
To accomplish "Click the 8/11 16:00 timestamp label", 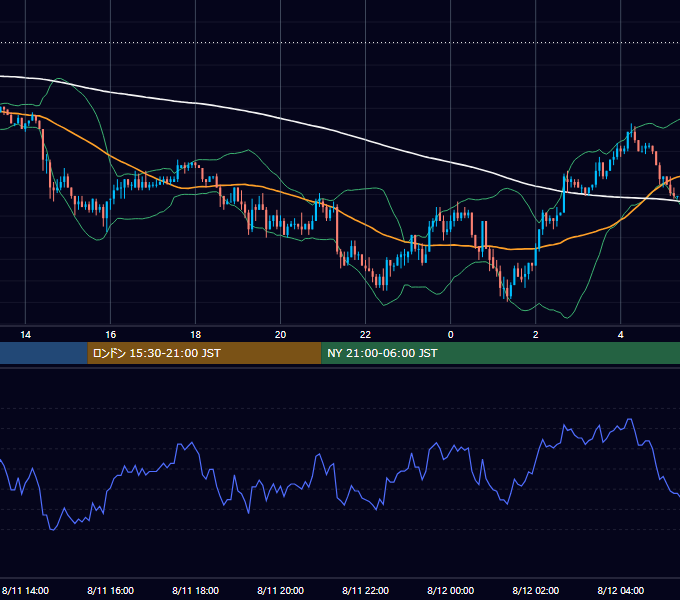I will pos(111,590).
